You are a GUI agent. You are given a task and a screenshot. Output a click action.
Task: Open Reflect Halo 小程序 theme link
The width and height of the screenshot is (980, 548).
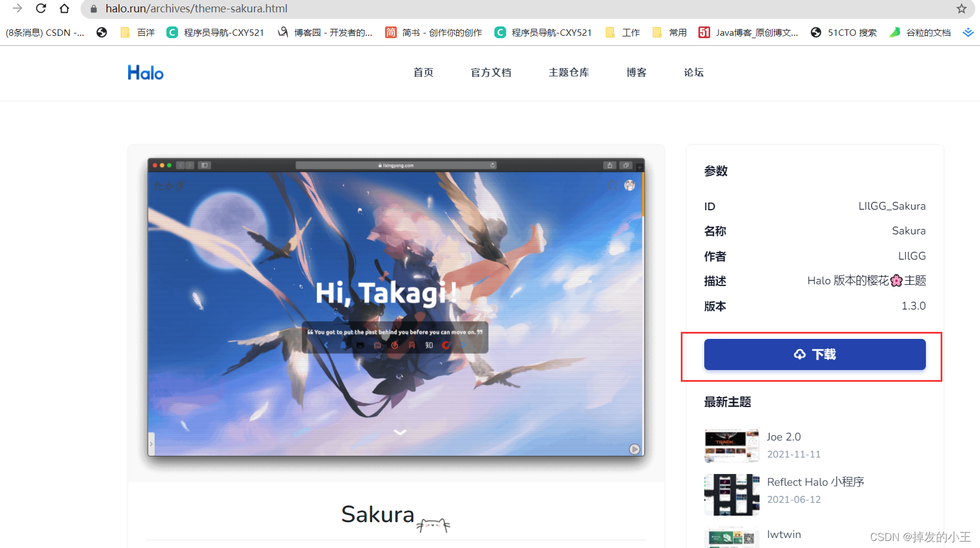click(x=815, y=482)
